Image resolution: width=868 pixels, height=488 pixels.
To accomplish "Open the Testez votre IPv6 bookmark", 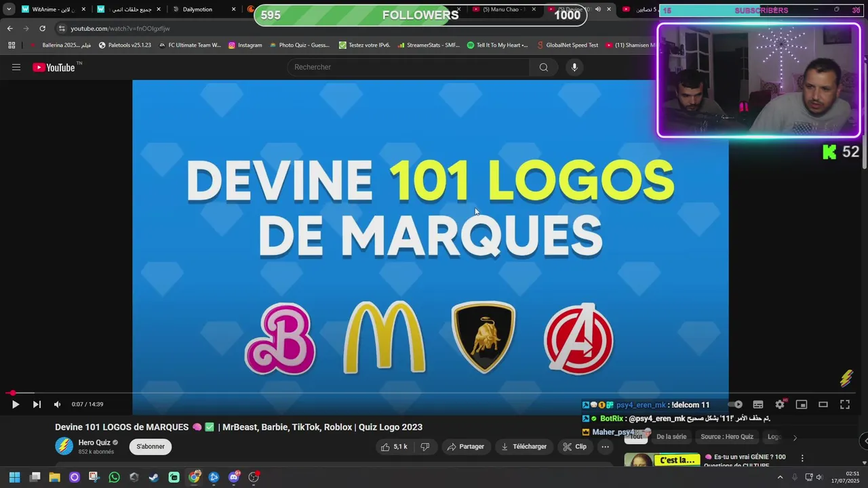I will (x=364, y=45).
